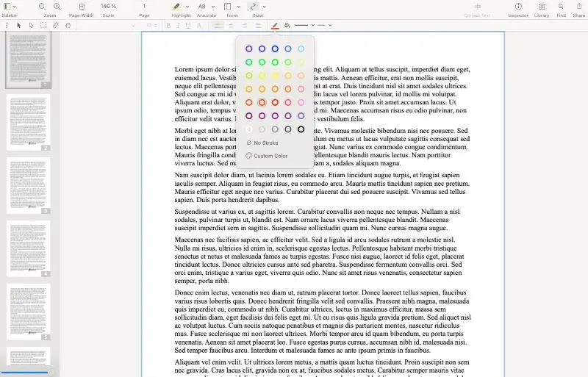Pick the light cyan swatch in blue row

point(301,49)
